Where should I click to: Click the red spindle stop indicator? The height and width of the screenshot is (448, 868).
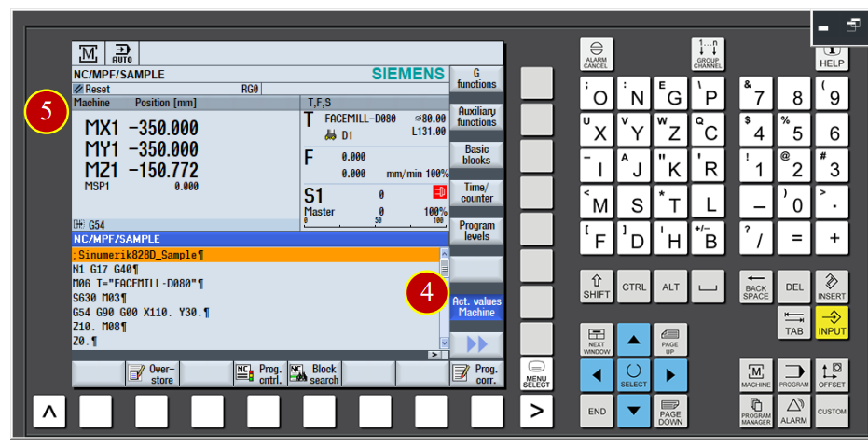pos(439,192)
